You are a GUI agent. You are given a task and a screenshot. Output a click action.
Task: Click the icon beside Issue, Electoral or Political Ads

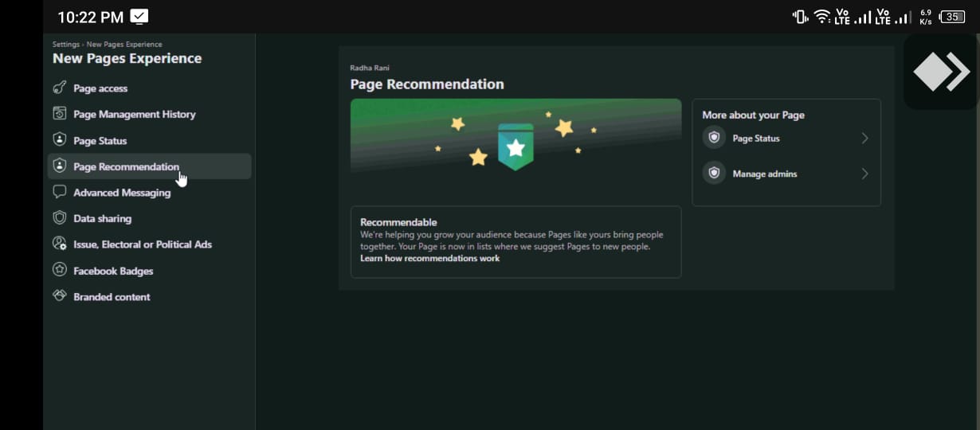click(x=59, y=244)
